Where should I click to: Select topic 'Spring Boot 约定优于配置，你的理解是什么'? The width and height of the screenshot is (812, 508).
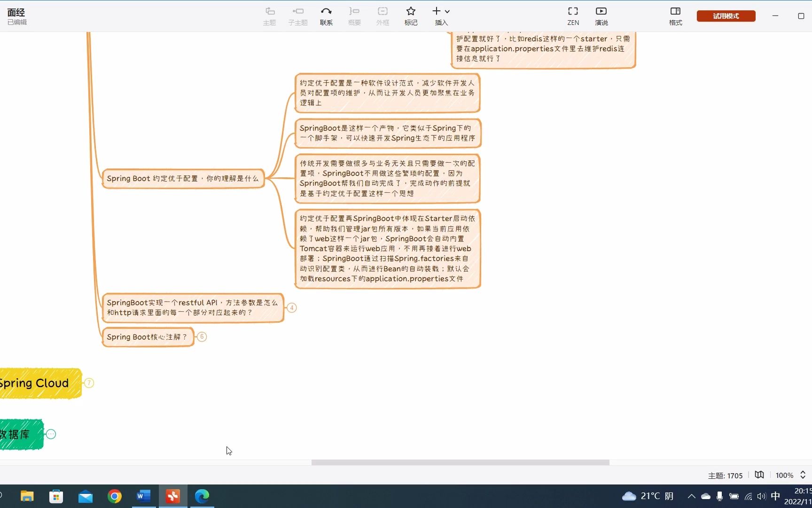click(183, 179)
